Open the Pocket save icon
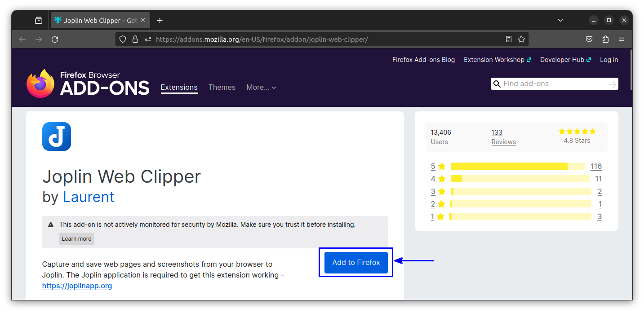Viewport: 644px width, 313px height. coord(589,40)
